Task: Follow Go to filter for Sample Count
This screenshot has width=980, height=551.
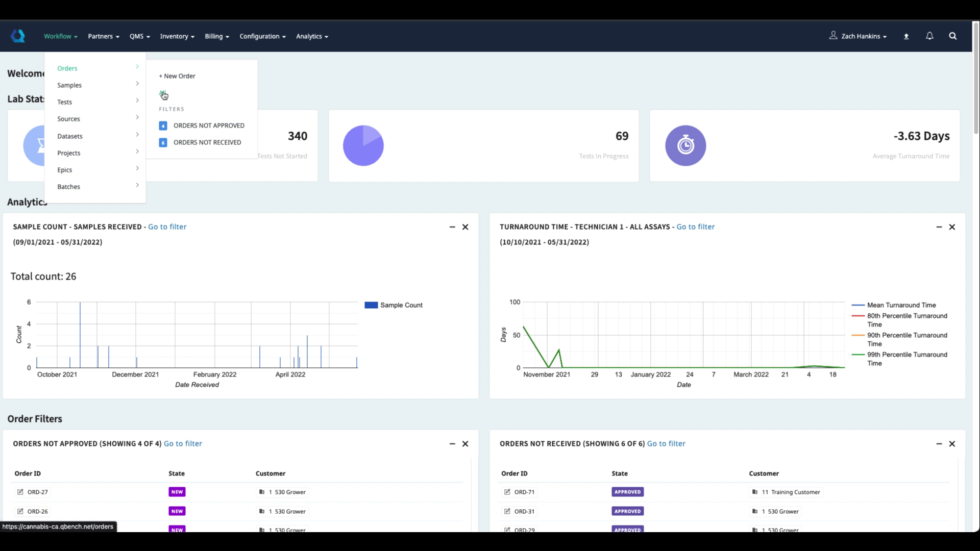Action: click(167, 227)
